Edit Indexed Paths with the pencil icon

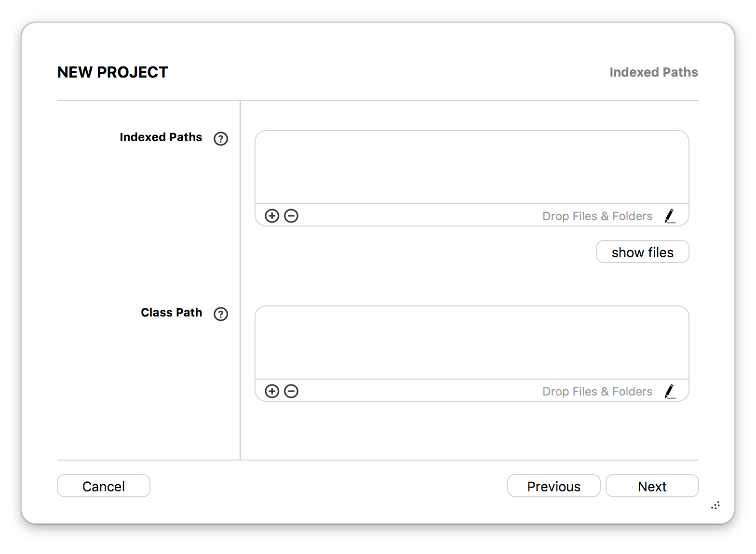pos(670,216)
